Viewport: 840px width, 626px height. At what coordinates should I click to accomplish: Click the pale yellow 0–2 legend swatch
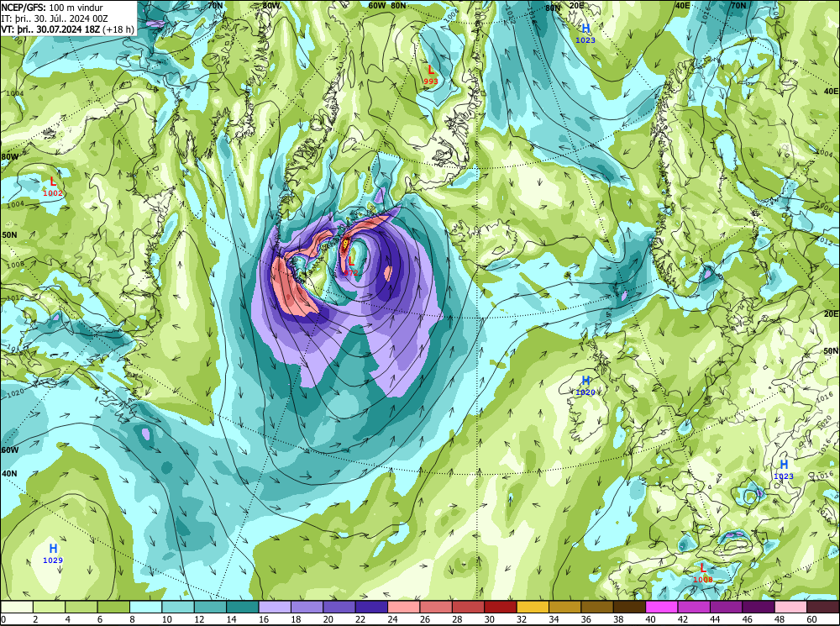click(x=17, y=607)
